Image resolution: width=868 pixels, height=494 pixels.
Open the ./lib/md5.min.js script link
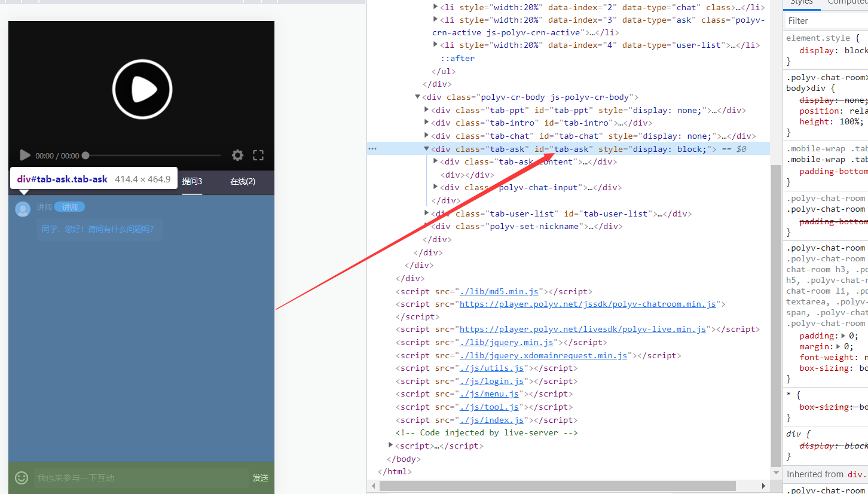[x=499, y=291]
